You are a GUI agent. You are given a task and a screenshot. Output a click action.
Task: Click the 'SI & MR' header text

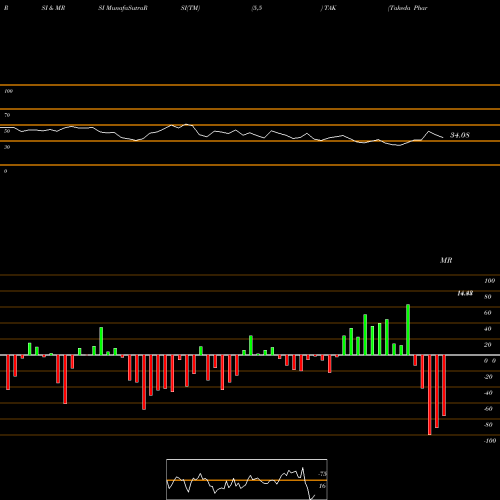pos(53,8)
